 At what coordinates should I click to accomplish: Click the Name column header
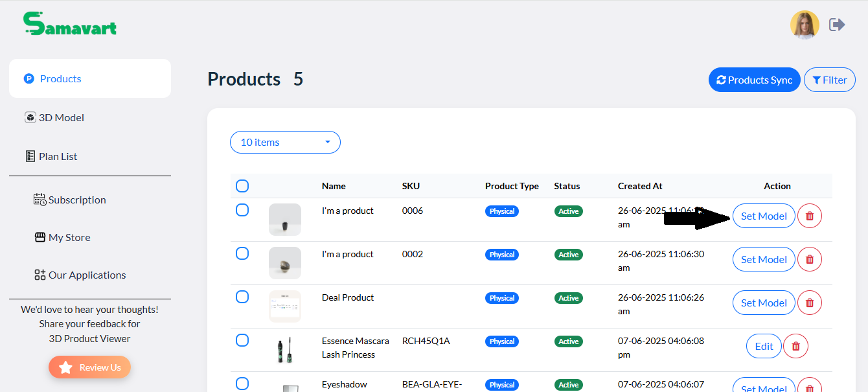334,186
